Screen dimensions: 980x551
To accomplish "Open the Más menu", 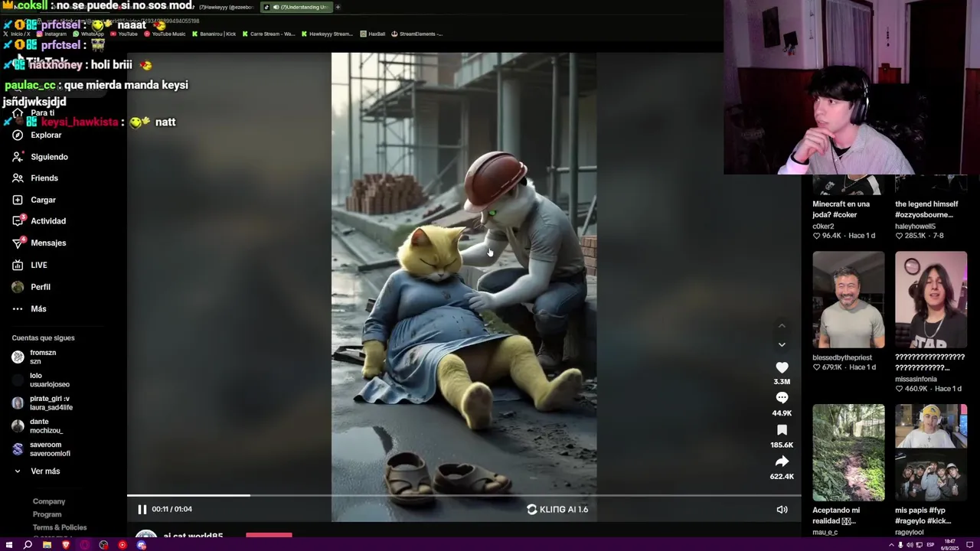I will click(x=38, y=309).
